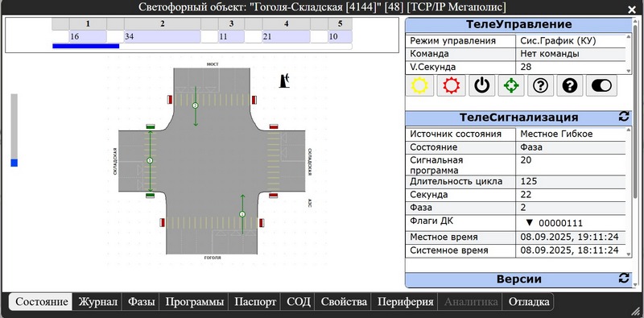Viewport: 644px width, 318px height.
Task: Switch to the Фазы tab
Action: click(141, 302)
